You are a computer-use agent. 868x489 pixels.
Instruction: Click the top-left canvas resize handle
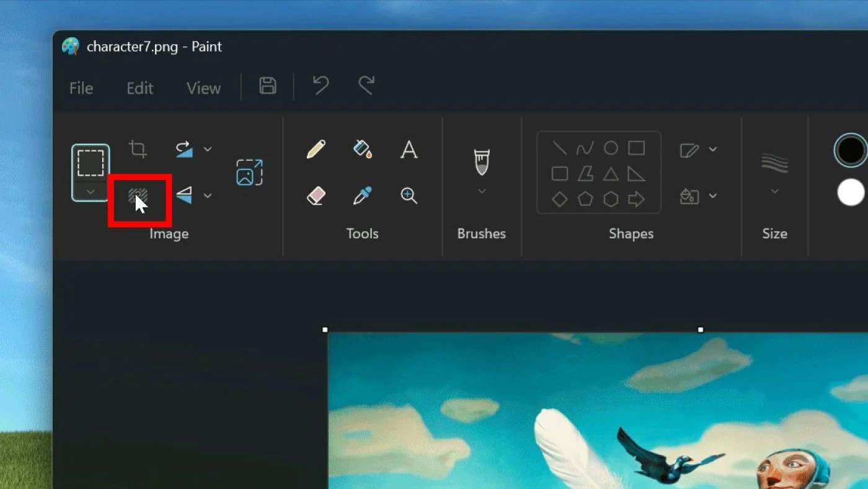(x=325, y=330)
